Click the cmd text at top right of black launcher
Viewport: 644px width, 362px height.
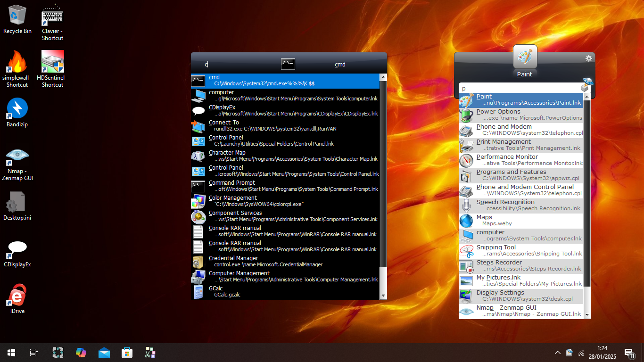coord(340,65)
